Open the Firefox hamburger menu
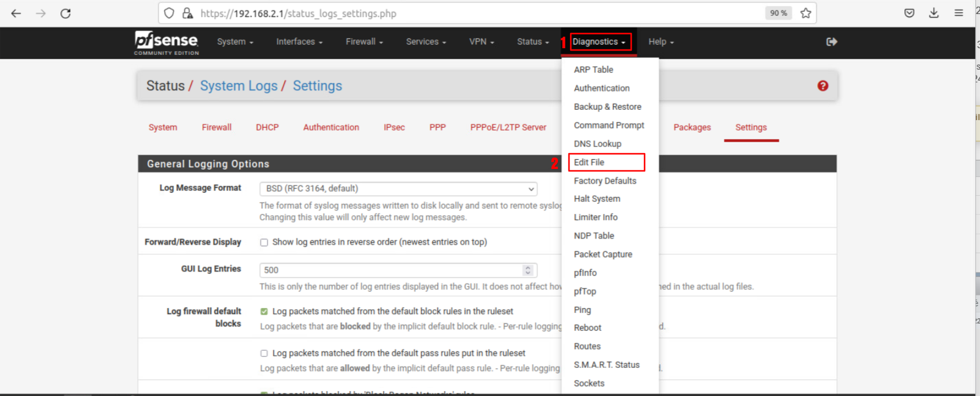Viewport: 980px width, 396px height. (x=959, y=13)
